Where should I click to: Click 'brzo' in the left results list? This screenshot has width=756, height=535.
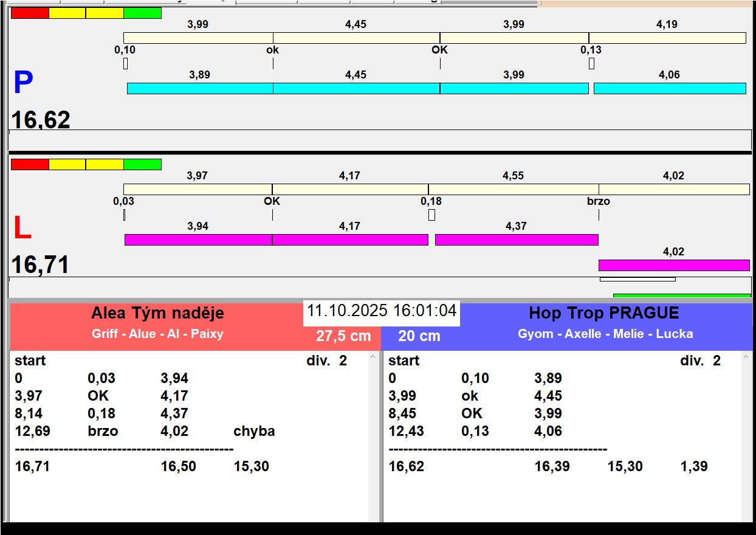click(x=103, y=432)
